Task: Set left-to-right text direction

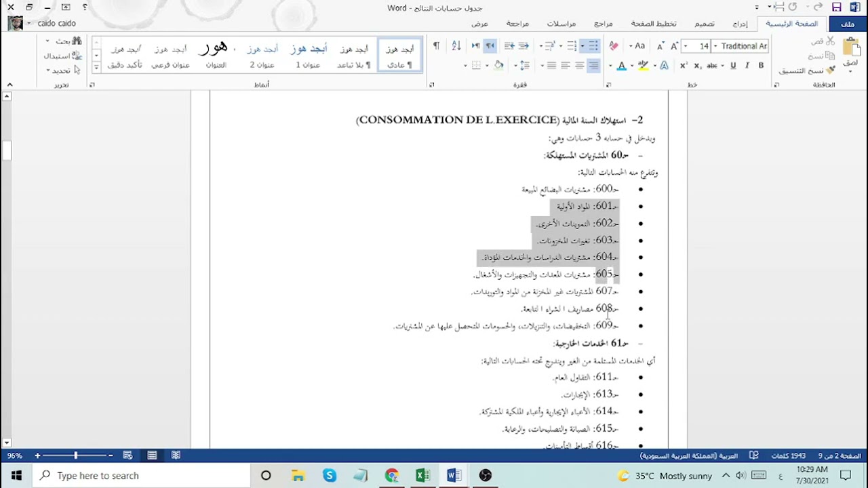Action: click(475, 46)
